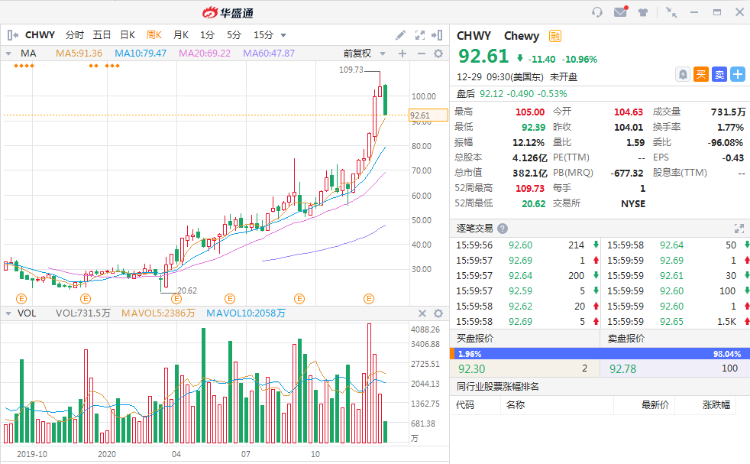Click the MA60:47.87 legend value
The image size is (750, 464).
[269, 54]
